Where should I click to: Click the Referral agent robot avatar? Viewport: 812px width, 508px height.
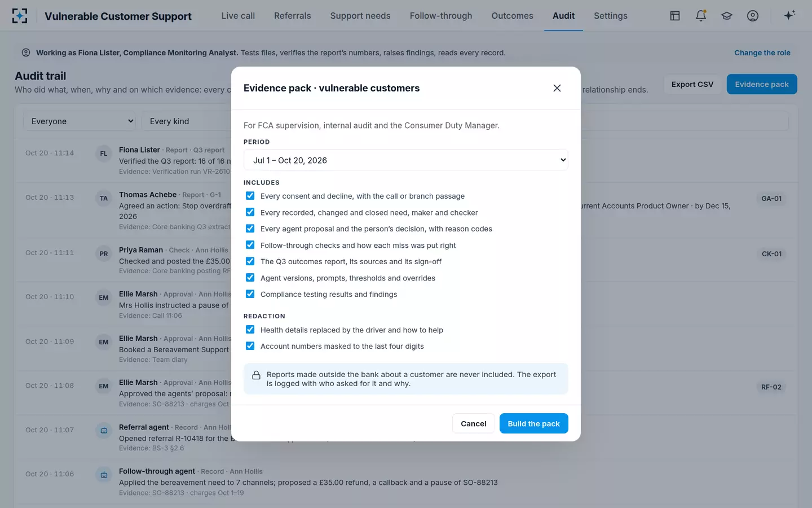[x=104, y=431]
